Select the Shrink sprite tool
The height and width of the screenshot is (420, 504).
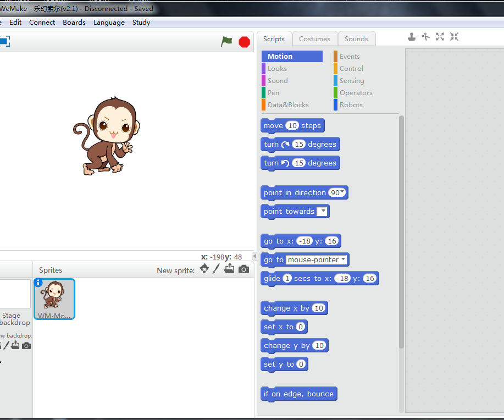click(x=454, y=37)
